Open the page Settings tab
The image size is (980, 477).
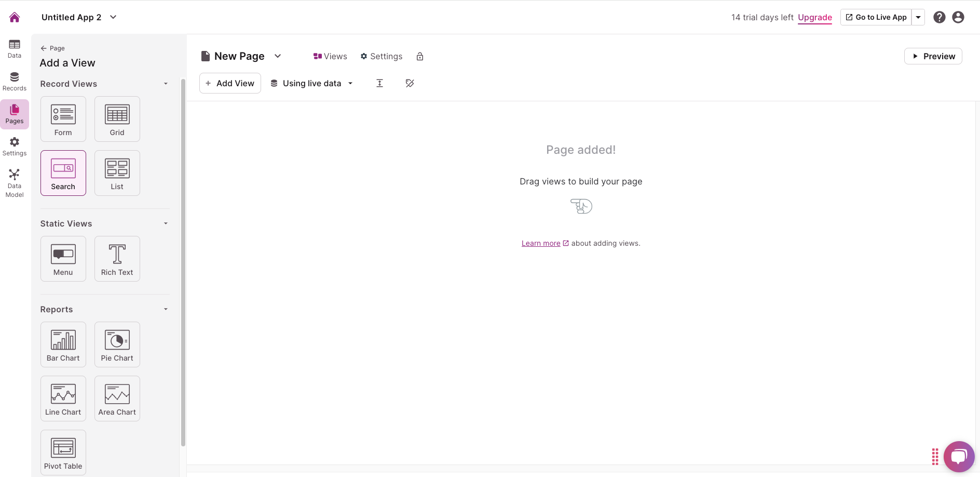coord(382,57)
